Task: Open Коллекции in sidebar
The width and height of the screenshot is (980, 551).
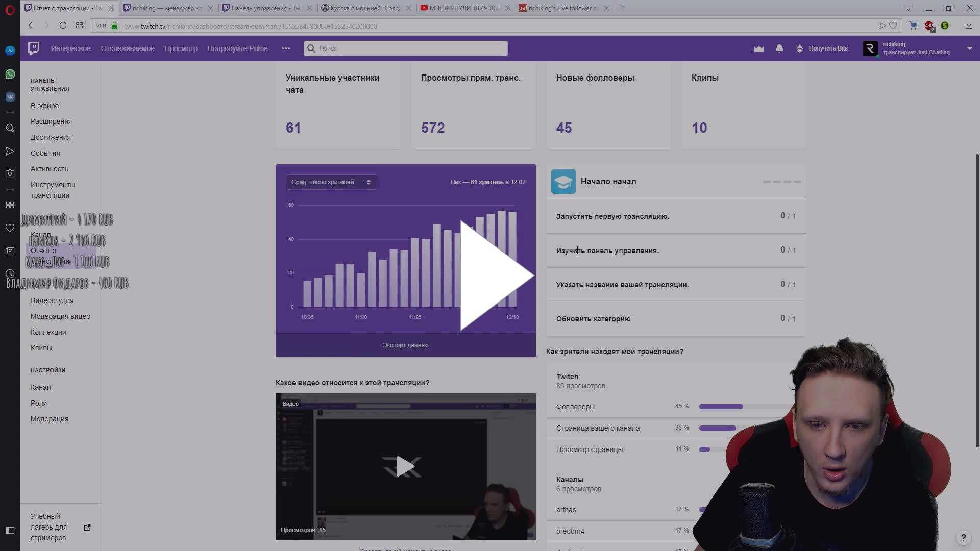Action: [48, 332]
